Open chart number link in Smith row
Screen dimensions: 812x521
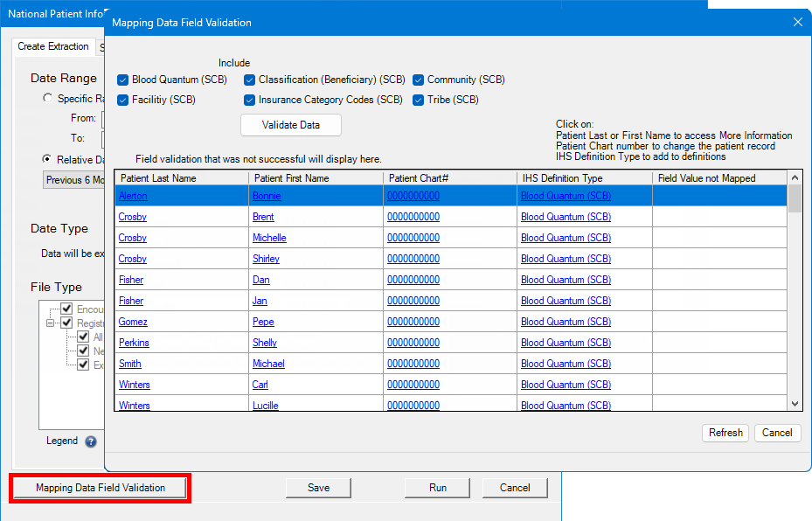pyautogui.click(x=413, y=364)
